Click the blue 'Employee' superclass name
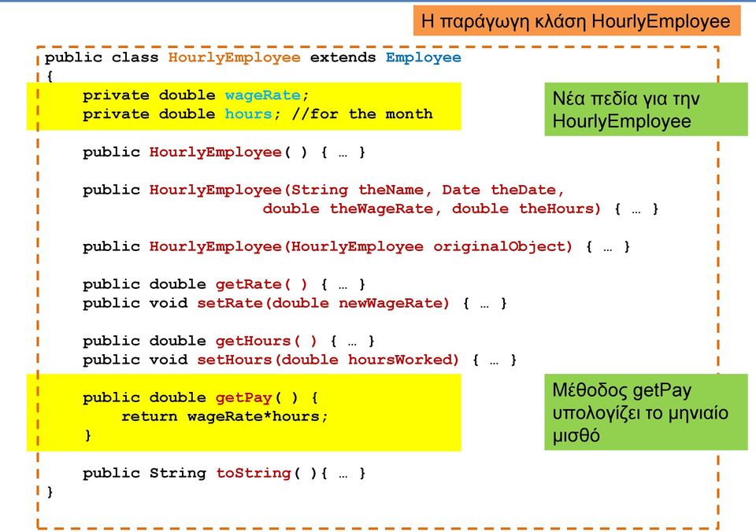The image size is (756, 532). [x=424, y=57]
